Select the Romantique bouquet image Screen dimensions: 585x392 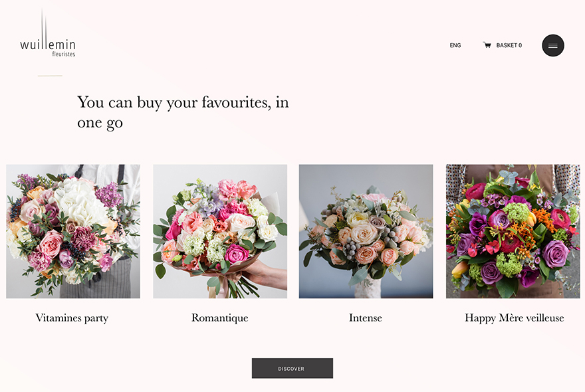click(x=220, y=231)
